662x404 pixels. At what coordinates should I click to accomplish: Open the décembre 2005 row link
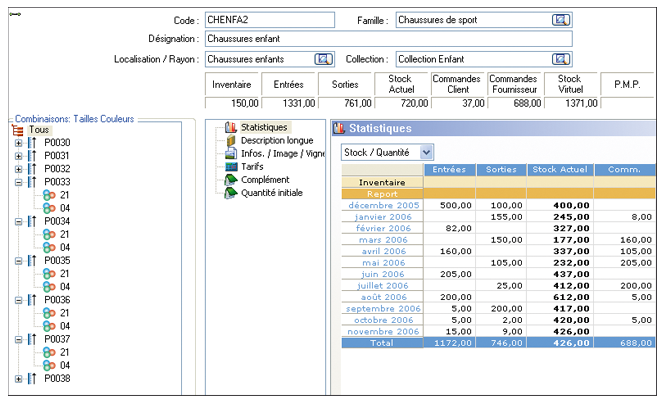[386, 205]
